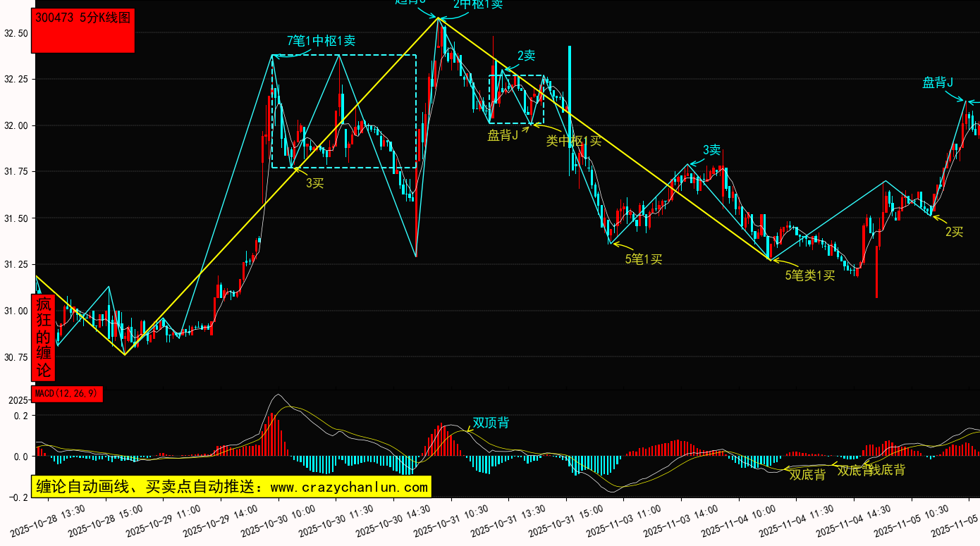Click the cyan 盘背J annotation
This screenshot has width=980, height=546.
[x=938, y=83]
